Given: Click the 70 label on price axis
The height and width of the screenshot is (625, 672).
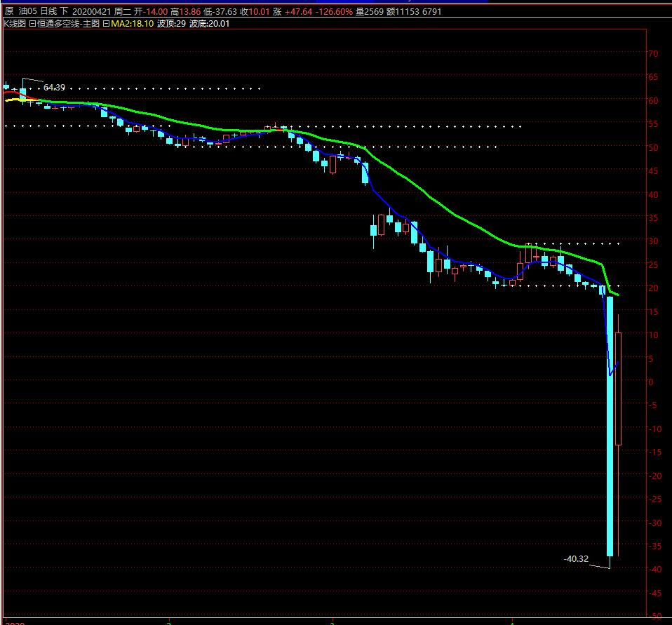Looking at the screenshot, I should pos(652,54).
